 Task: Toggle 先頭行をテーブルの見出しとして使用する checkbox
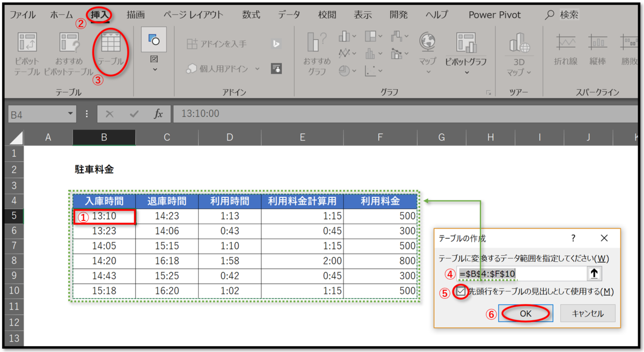click(461, 291)
